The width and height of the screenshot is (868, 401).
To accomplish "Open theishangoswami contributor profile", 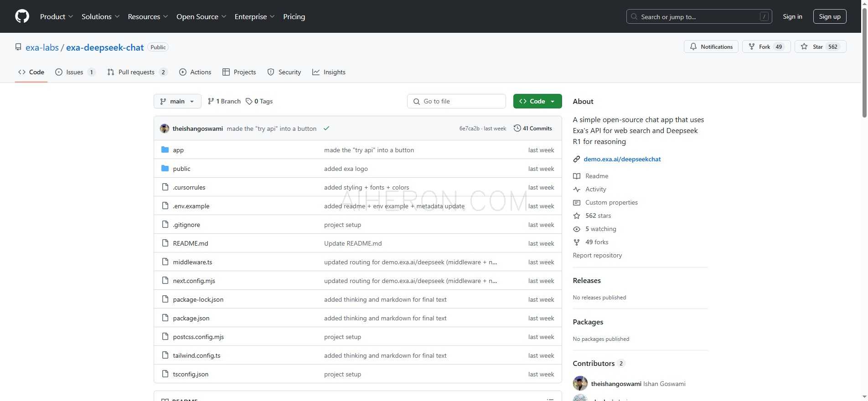I will pyautogui.click(x=616, y=384).
